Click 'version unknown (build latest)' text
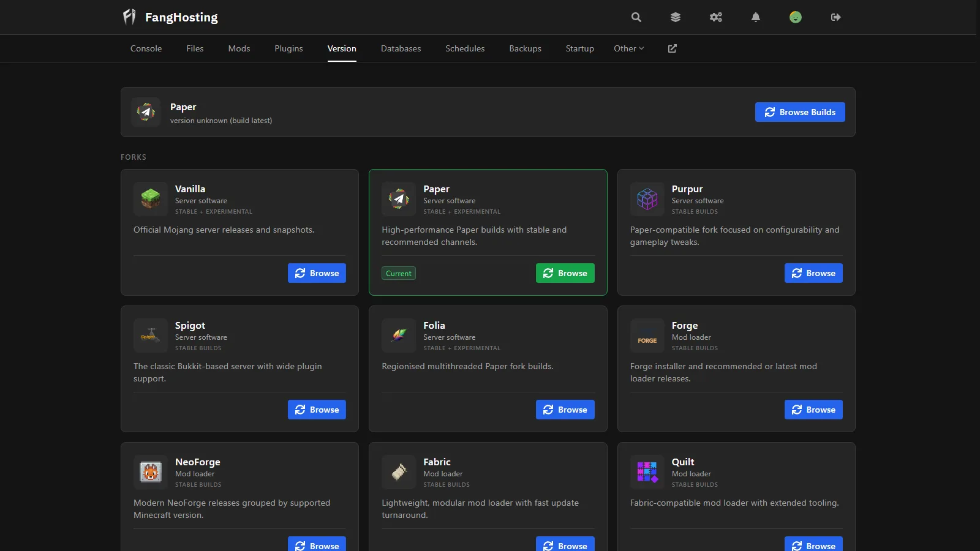The width and height of the screenshot is (980, 551). click(221, 121)
